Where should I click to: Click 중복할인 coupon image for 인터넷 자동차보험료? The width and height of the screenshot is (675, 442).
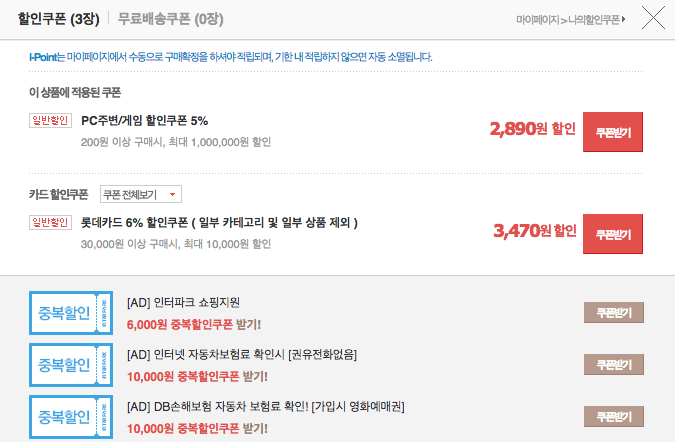coord(71,365)
